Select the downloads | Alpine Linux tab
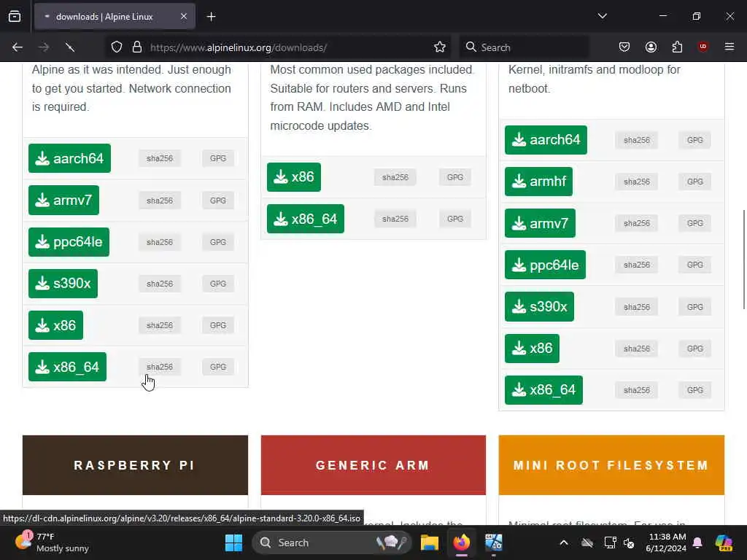 pos(115,17)
